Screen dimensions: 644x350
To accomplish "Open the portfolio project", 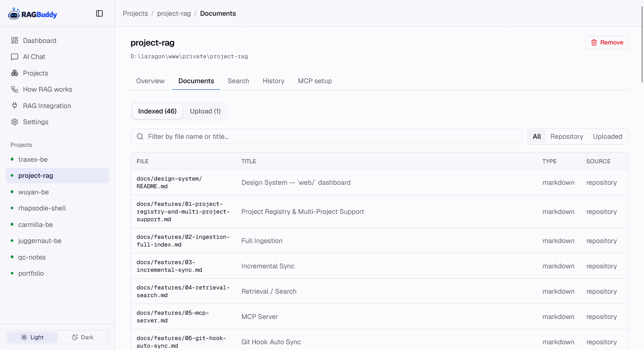I will [x=57, y=273].
